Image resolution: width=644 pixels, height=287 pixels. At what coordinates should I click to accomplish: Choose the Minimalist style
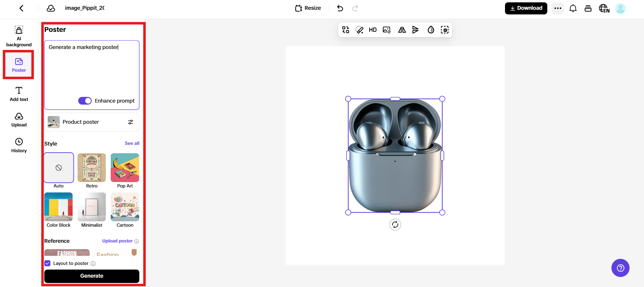[92, 210]
